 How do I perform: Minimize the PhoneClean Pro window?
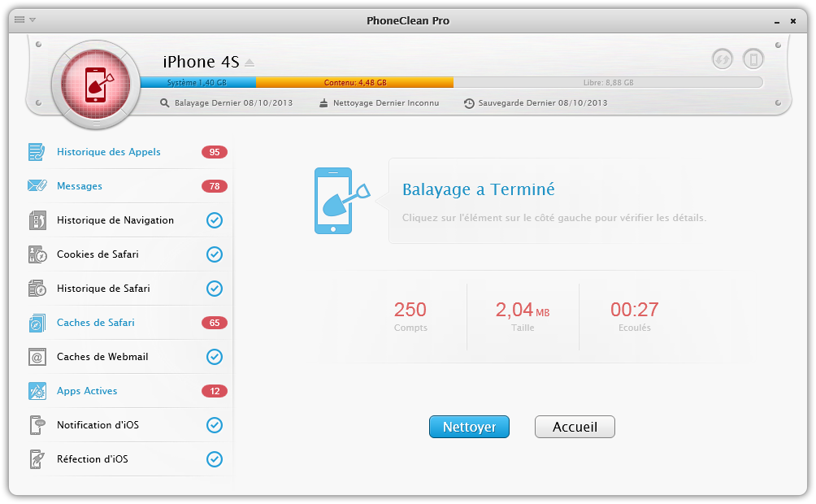click(777, 21)
